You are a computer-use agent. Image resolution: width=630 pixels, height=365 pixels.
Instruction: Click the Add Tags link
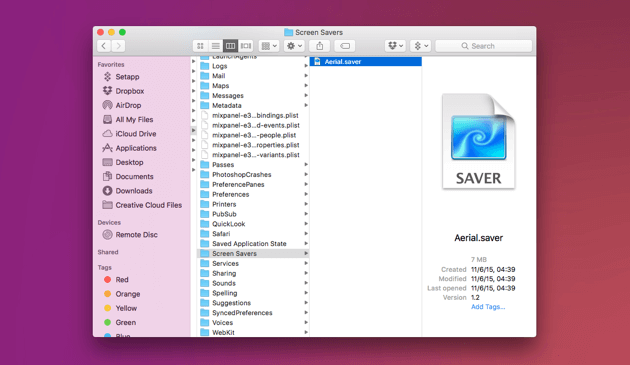(488, 307)
